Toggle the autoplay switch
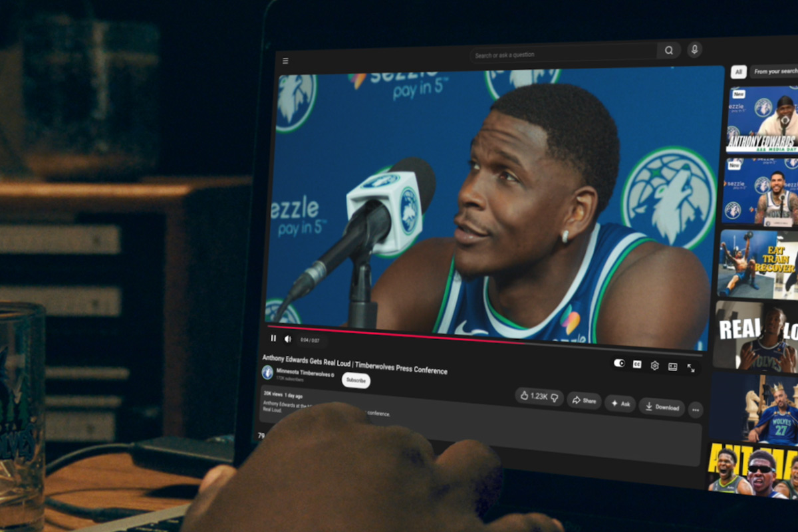Viewport: 798px width, 532px height. click(x=619, y=363)
